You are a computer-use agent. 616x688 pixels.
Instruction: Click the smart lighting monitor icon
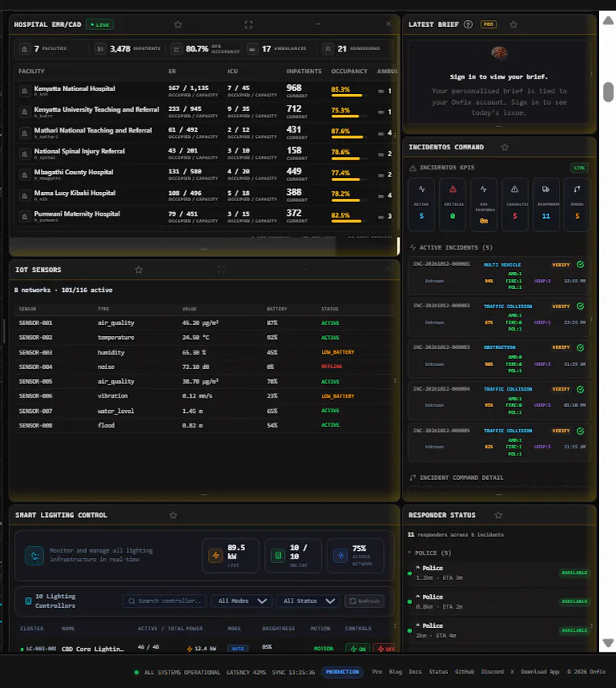click(x=34, y=555)
